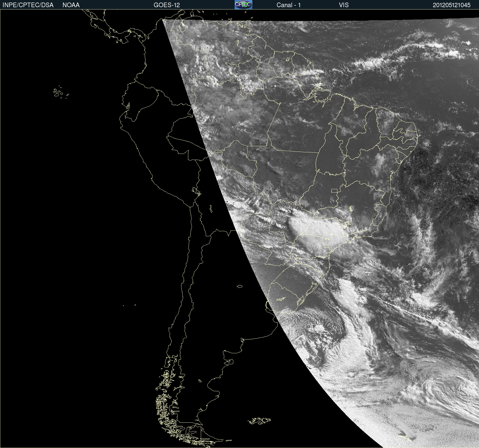479x448 pixels.
Task: Click the 'Canal - 1' channel label
Action: click(x=289, y=5)
